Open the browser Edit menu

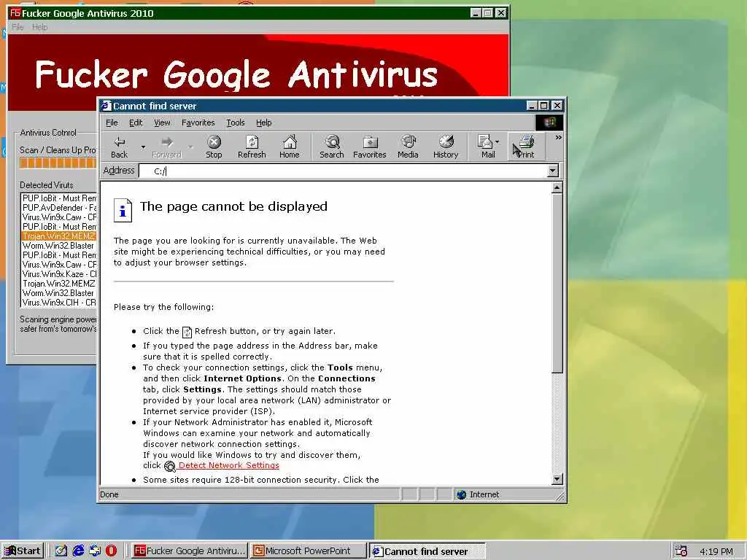[x=136, y=122]
